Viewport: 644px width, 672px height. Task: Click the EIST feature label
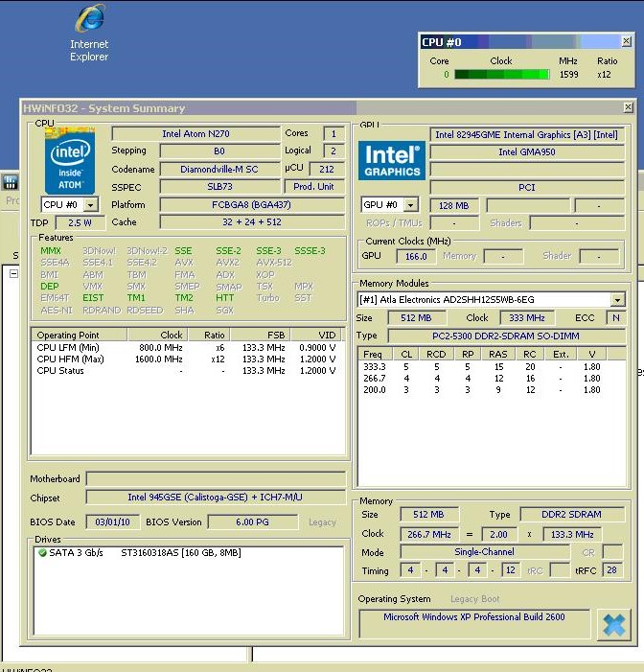coord(93,298)
